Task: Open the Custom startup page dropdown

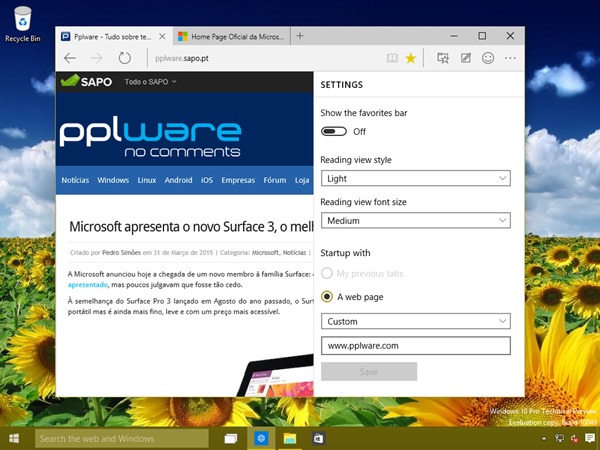Action: pyautogui.click(x=416, y=321)
